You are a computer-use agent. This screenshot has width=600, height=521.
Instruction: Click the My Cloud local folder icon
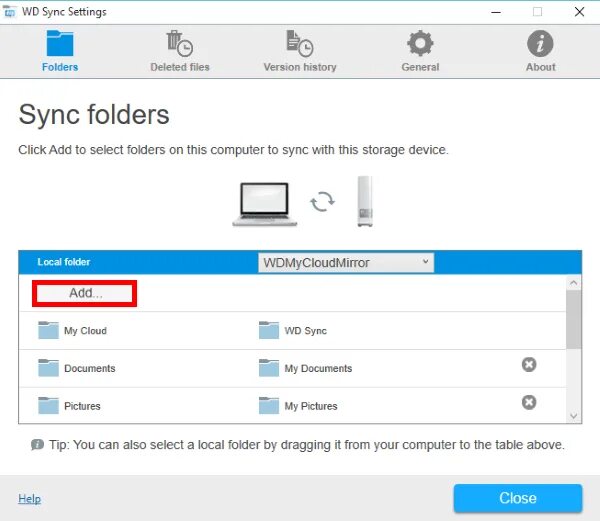click(x=48, y=330)
